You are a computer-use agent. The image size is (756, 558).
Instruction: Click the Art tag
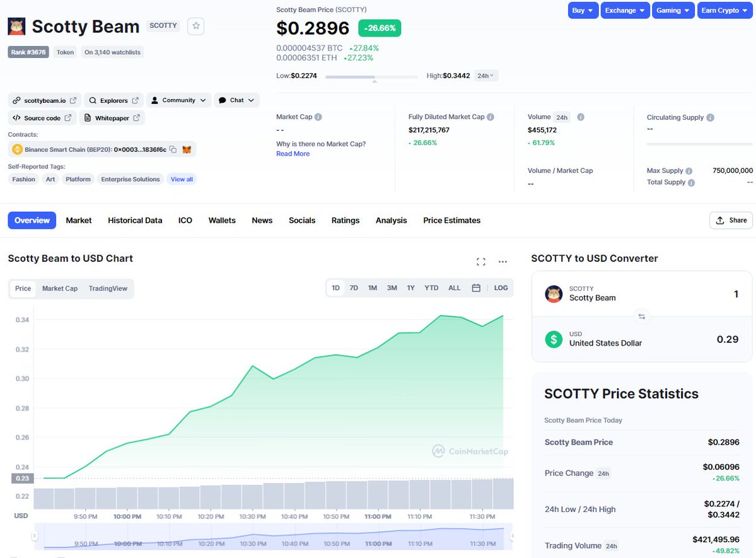click(50, 180)
